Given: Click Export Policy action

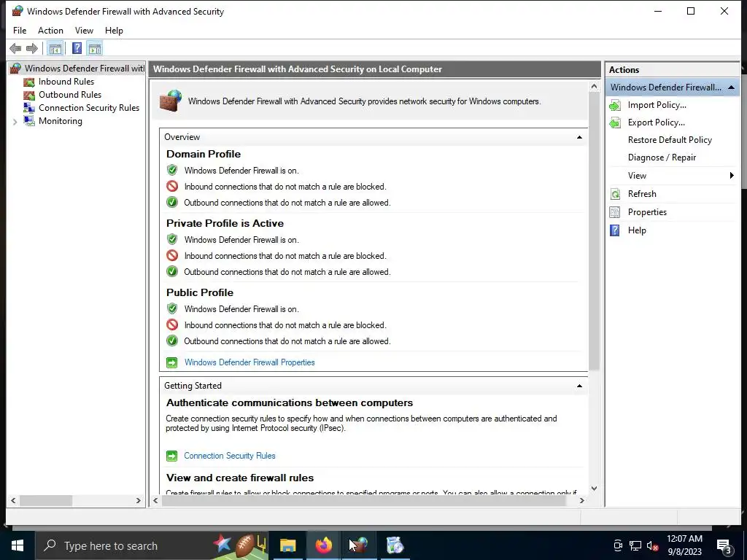Looking at the screenshot, I should [x=657, y=122].
